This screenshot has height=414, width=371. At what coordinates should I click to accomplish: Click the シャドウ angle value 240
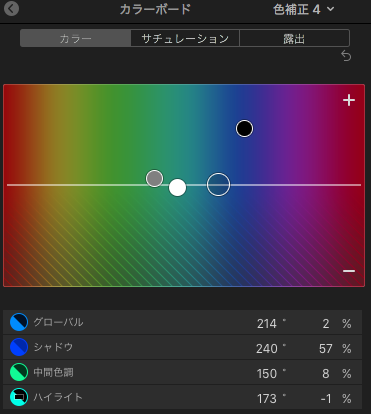pyautogui.click(x=267, y=349)
